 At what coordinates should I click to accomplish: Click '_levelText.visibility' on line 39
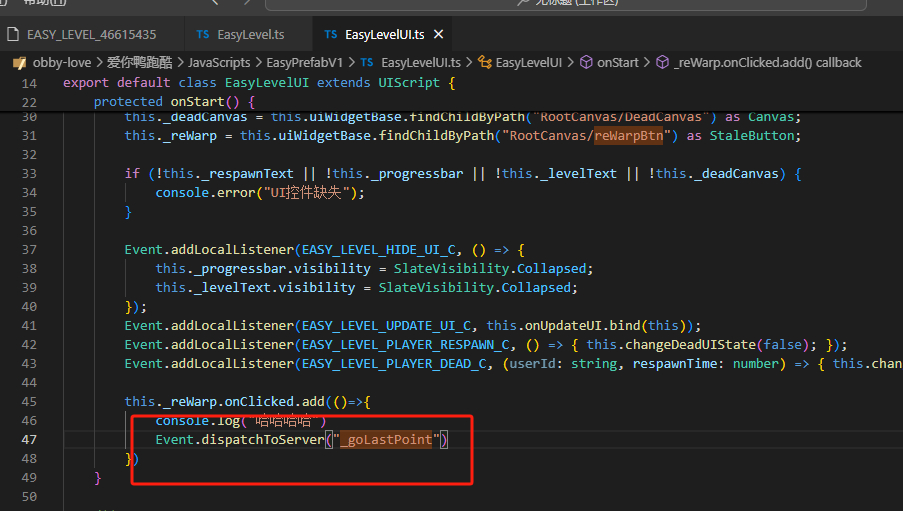point(275,288)
